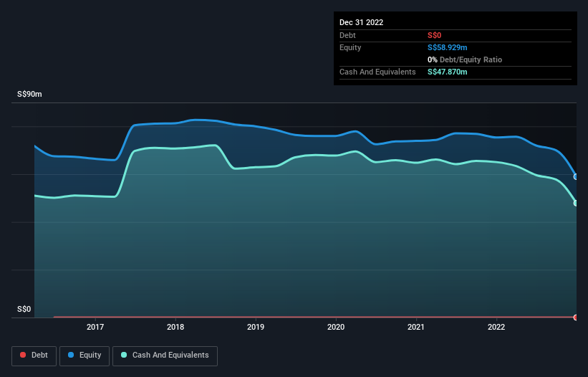Click the S$47.870m cash value

[448, 72]
